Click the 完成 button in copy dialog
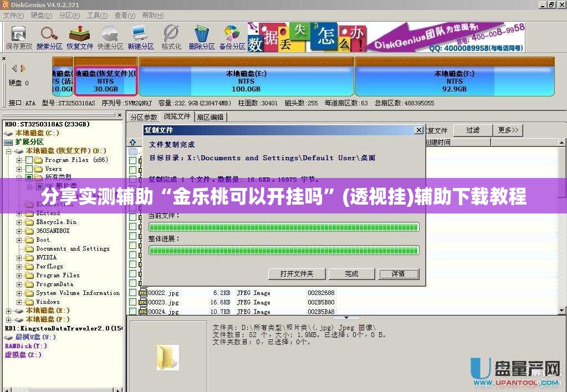567x392 pixels. click(x=351, y=274)
